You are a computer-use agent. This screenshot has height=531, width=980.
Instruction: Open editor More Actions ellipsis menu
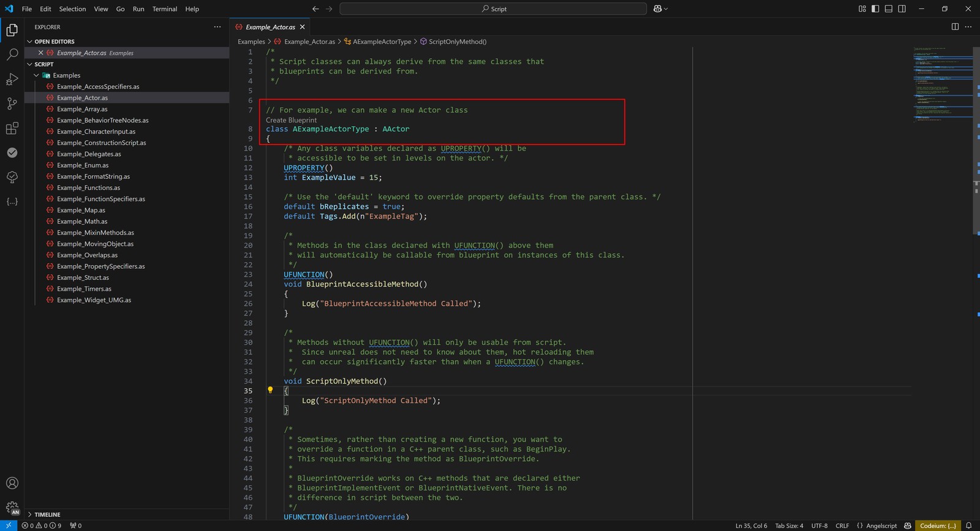point(968,27)
